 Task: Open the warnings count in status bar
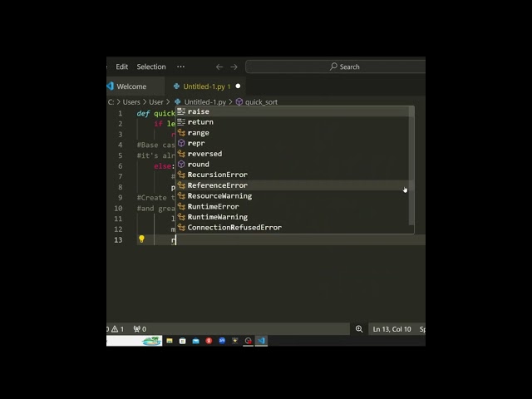pos(118,329)
